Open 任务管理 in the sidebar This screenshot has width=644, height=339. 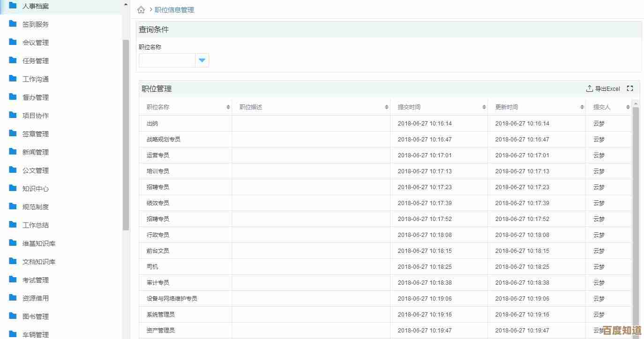click(36, 61)
